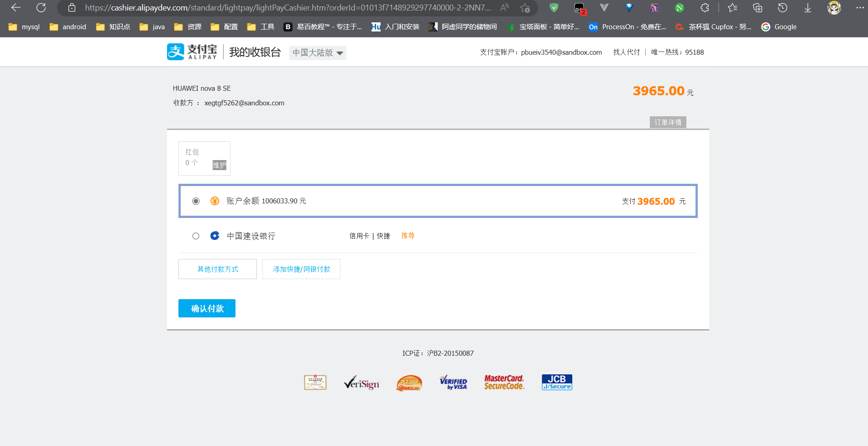Open extension with red badge 2

click(580, 8)
